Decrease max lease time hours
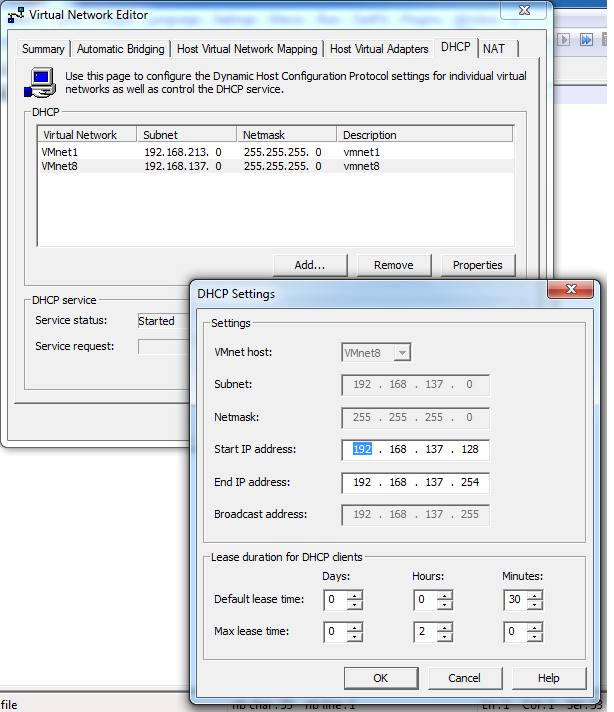Image resolution: width=614 pixels, height=712 pixels. pos(445,637)
